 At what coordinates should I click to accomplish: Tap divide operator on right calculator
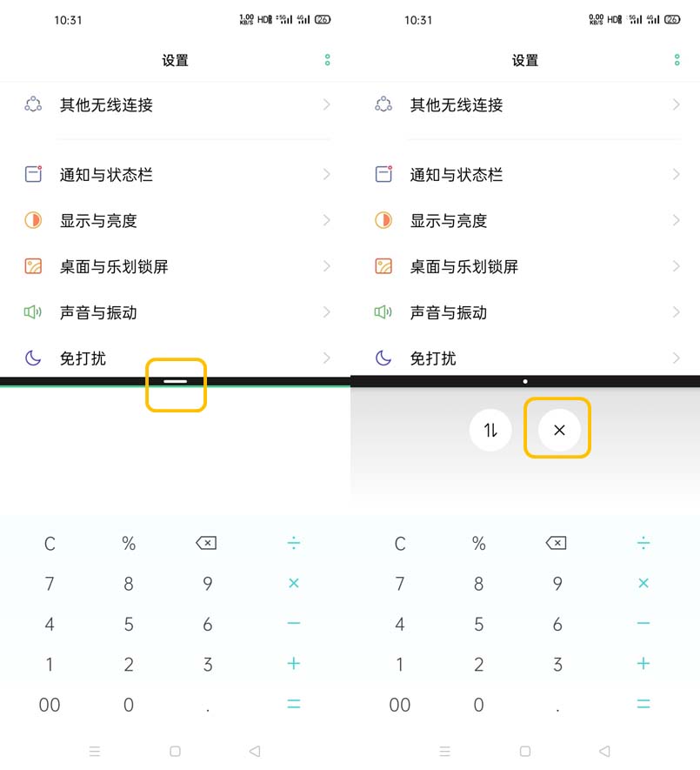click(643, 543)
